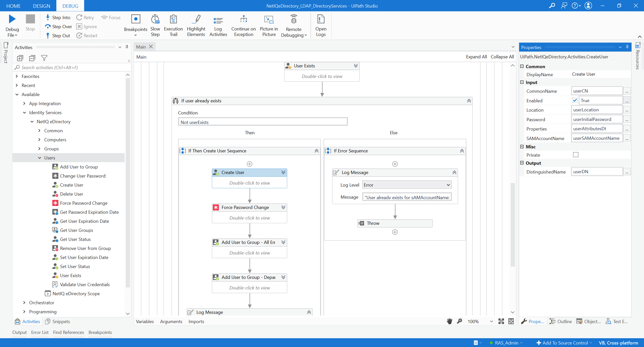Open the Error List panel

40,332
